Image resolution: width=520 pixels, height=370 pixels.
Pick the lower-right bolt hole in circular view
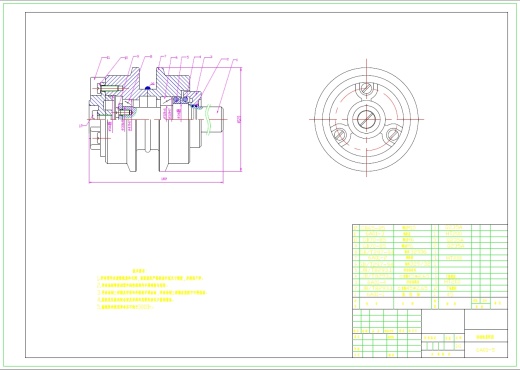[x=393, y=135]
